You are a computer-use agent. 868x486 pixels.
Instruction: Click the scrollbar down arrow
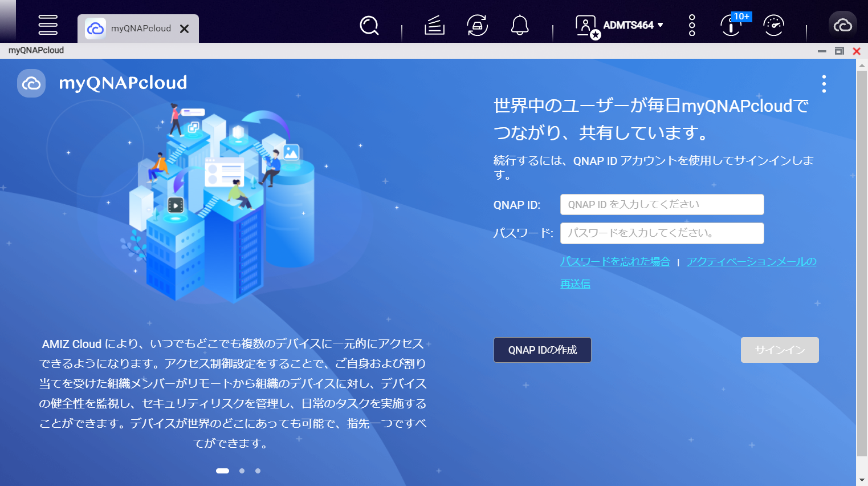coord(862,480)
